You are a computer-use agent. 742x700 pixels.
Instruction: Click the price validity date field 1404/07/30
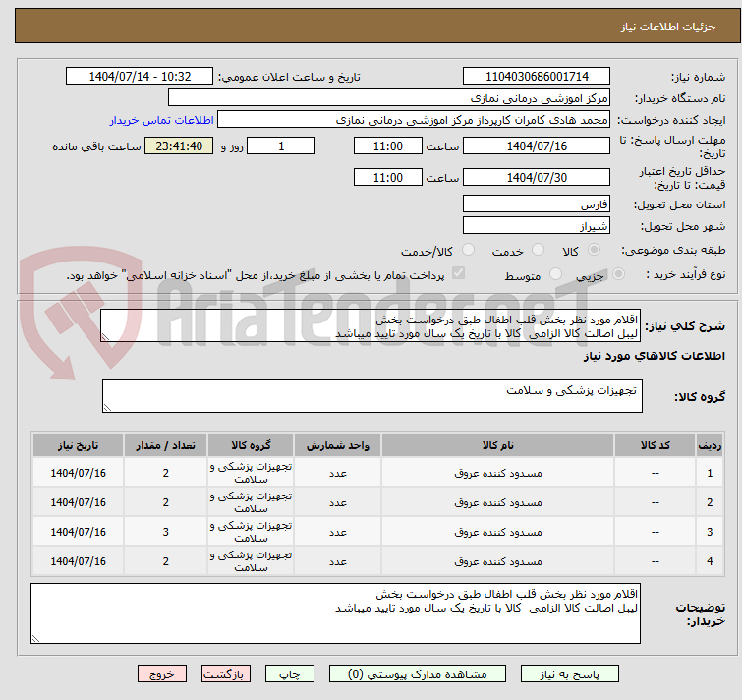click(536, 178)
